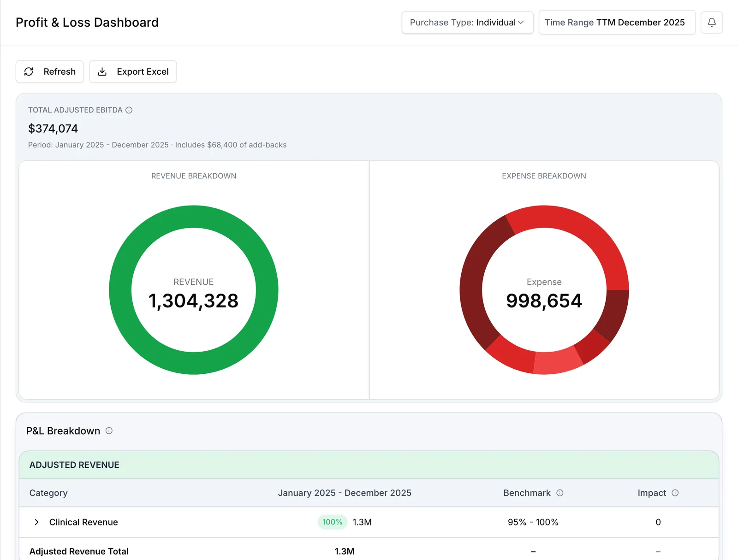Click the Impact column info icon
The width and height of the screenshot is (738, 560).
(675, 493)
